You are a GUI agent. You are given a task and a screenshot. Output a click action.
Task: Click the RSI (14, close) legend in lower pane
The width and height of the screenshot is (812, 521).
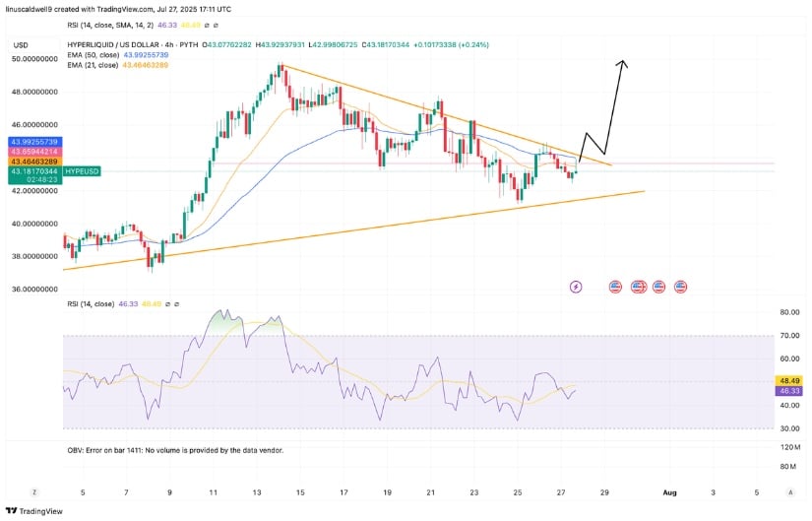(x=91, y=304)
